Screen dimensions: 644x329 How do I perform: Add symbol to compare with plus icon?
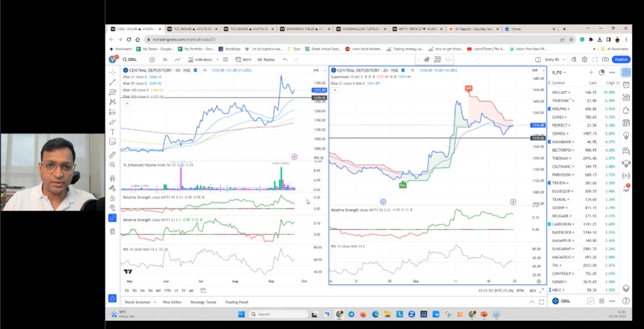[x=152, y=59]
